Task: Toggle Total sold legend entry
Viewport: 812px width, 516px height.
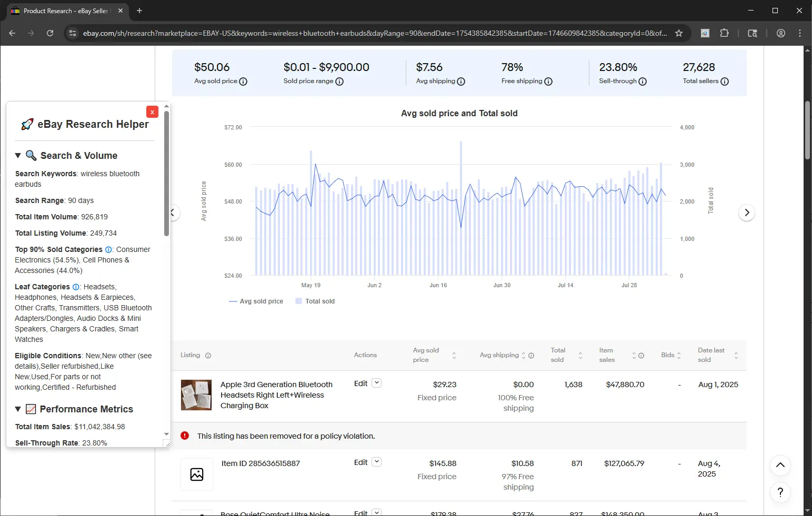Action: 315,301
